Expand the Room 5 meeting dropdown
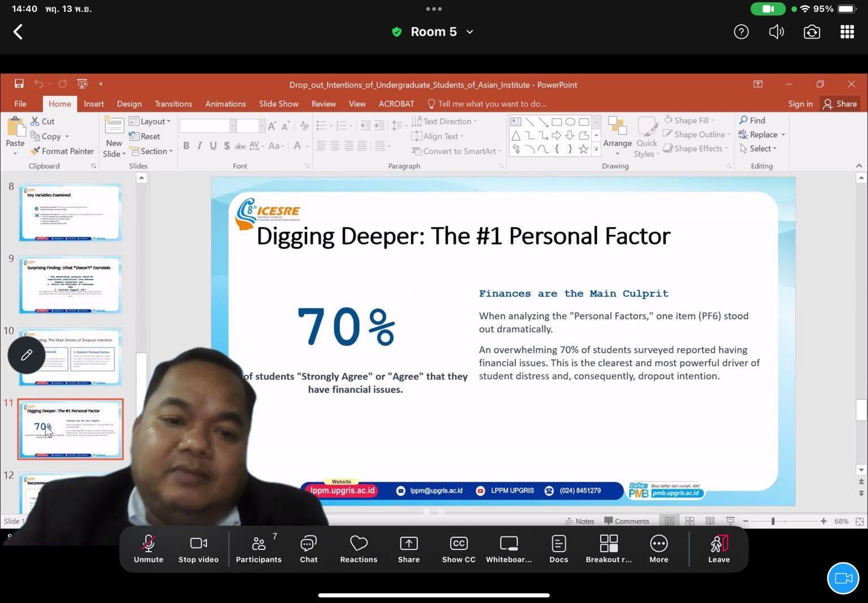Screen dimensions: 868x603 [469, 32]
